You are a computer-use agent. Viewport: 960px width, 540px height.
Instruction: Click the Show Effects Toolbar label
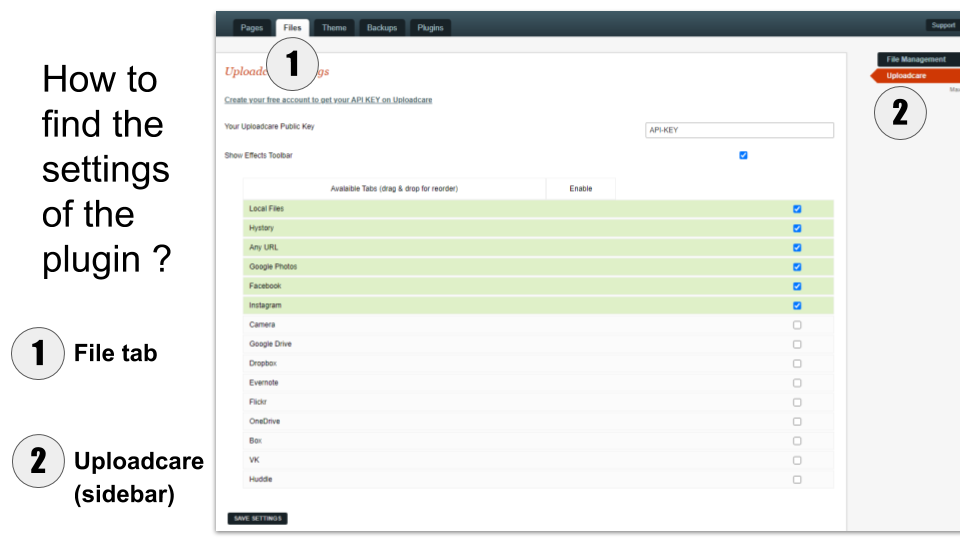tap(258, 156)
